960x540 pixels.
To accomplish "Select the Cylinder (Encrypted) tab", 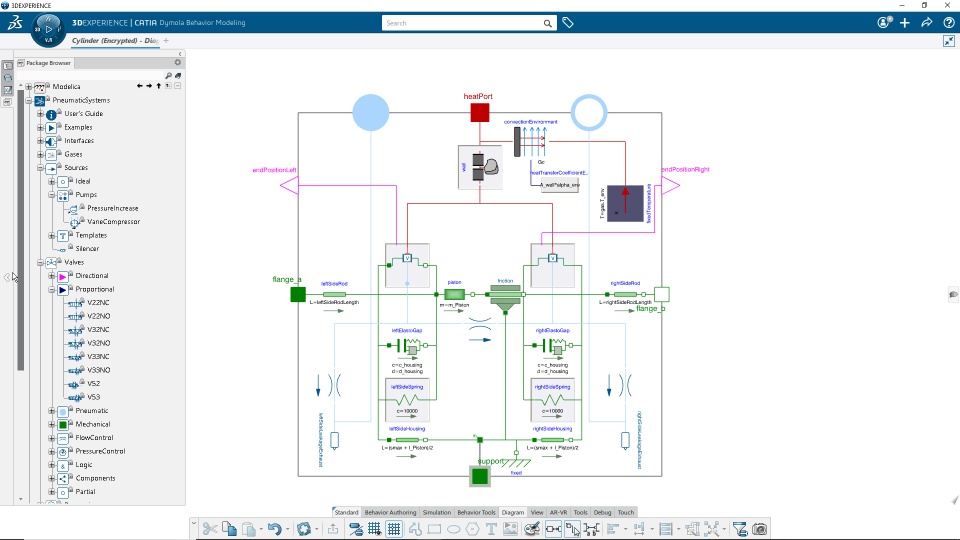I will point(115,40).
